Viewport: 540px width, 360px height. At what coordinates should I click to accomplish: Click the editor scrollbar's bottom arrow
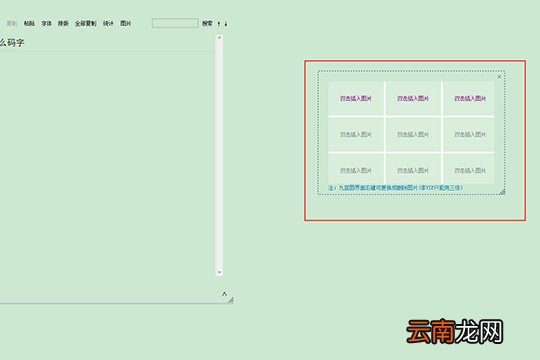coord(219,272)
